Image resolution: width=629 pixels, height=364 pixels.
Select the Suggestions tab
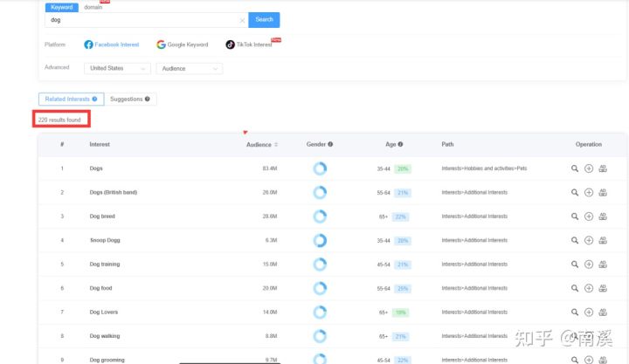[x=130, y=99]
